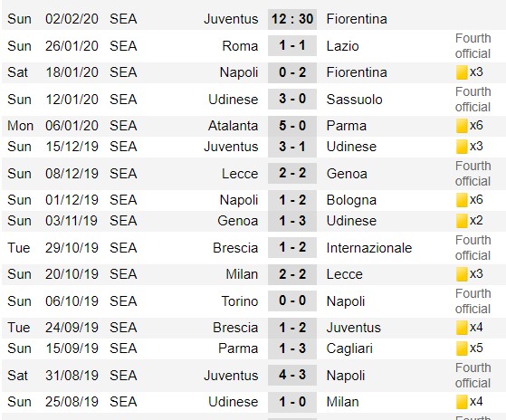Screen dimensions: 506x420
Task: Click yellow card icon in Napoli–Bologna row
Action: (x=462, y=200)
